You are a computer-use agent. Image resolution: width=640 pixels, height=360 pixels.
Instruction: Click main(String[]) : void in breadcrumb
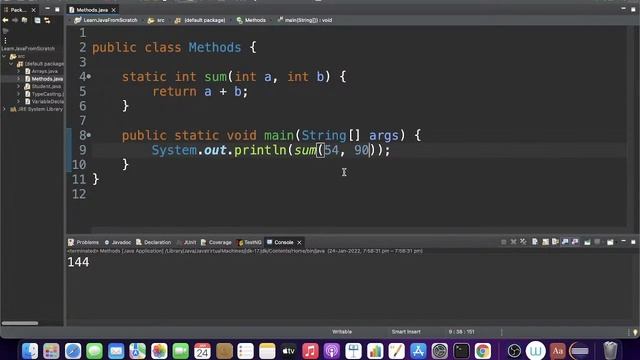(x=304, y=20)
